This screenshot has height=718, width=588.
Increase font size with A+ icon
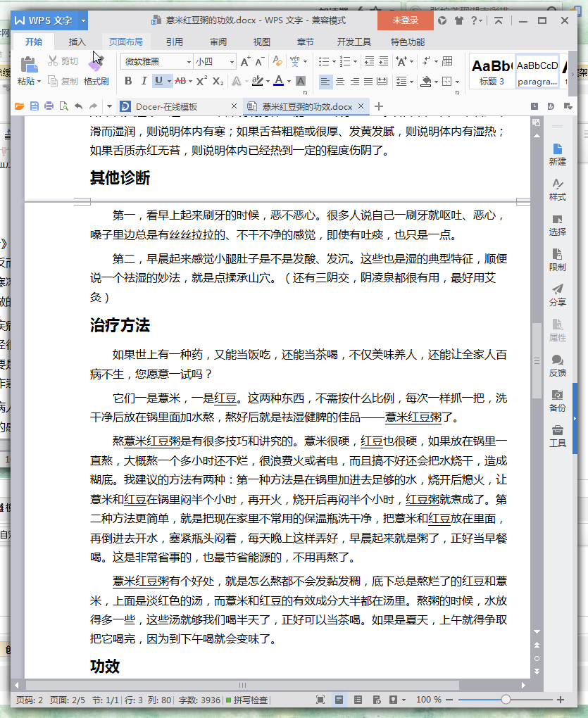pos(246,61)
